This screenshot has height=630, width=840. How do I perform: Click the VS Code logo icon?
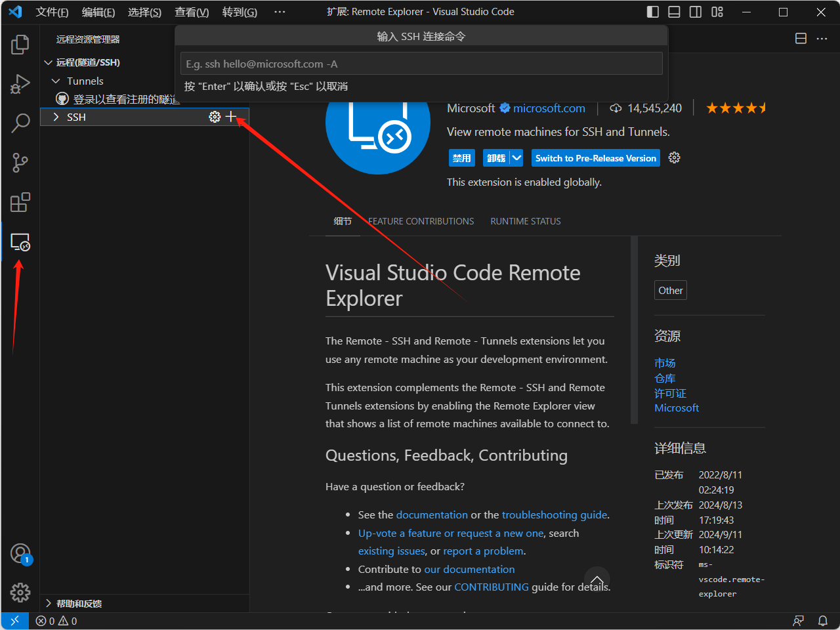[x=15, y=12]
